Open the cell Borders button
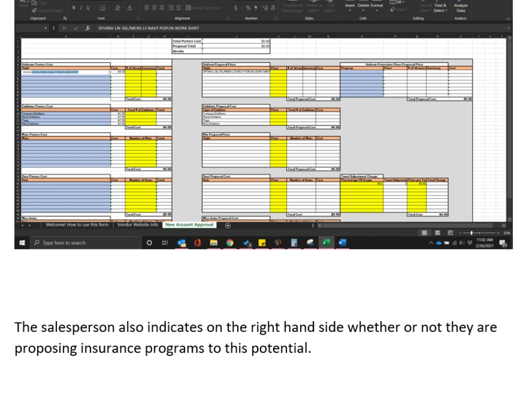This screenshot has width=532, height=399. tap(103, 8)
